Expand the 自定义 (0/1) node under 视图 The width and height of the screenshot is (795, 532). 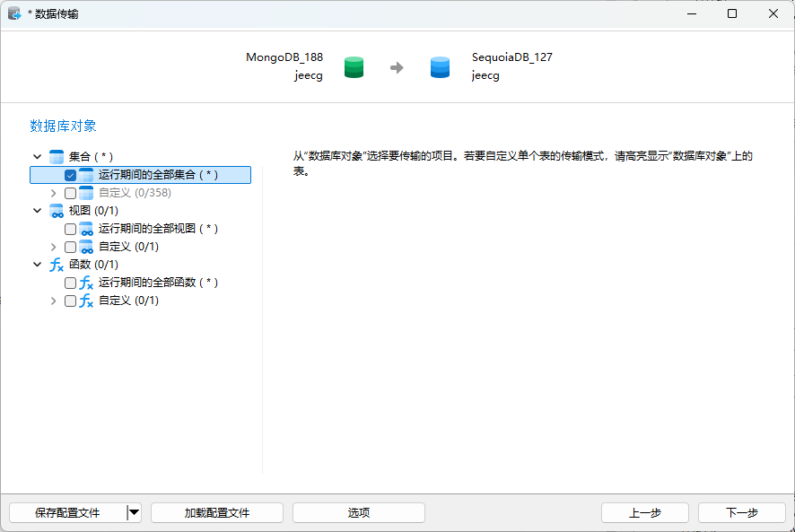54,247
